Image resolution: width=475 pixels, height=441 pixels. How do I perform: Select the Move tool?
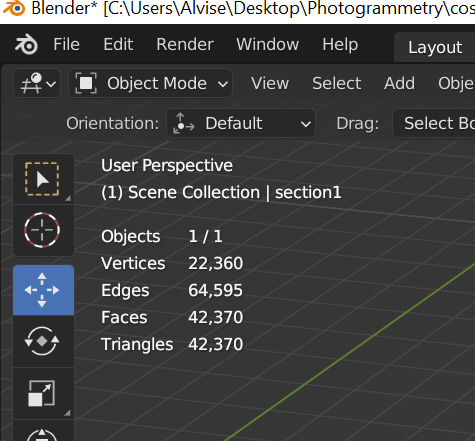point(43,290)
